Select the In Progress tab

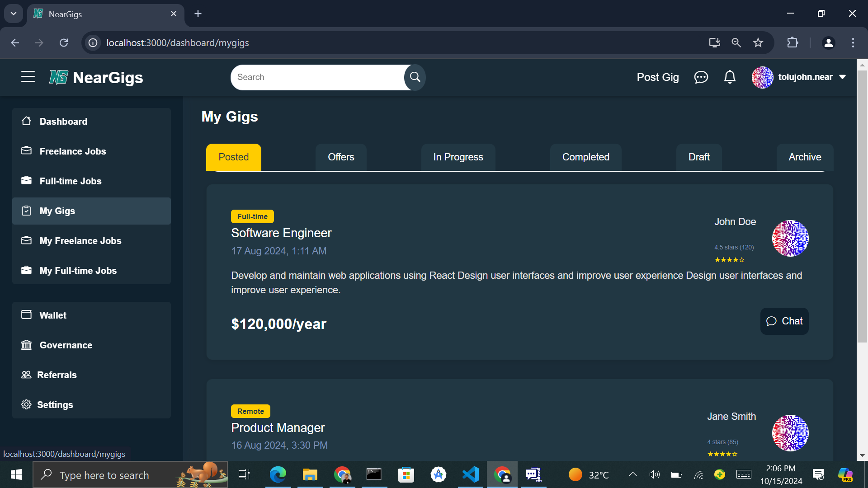[x=458, y=157]
